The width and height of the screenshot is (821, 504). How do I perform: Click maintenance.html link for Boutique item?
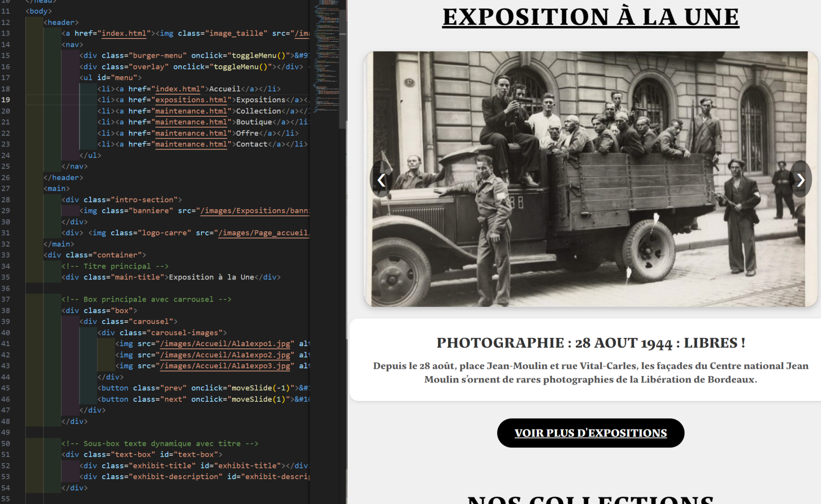(x=191, y=122)
